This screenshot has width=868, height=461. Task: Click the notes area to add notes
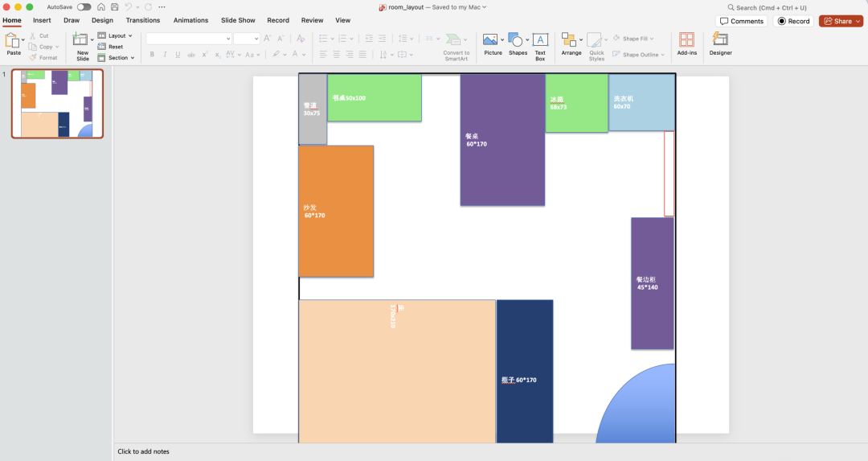(143, 451)
